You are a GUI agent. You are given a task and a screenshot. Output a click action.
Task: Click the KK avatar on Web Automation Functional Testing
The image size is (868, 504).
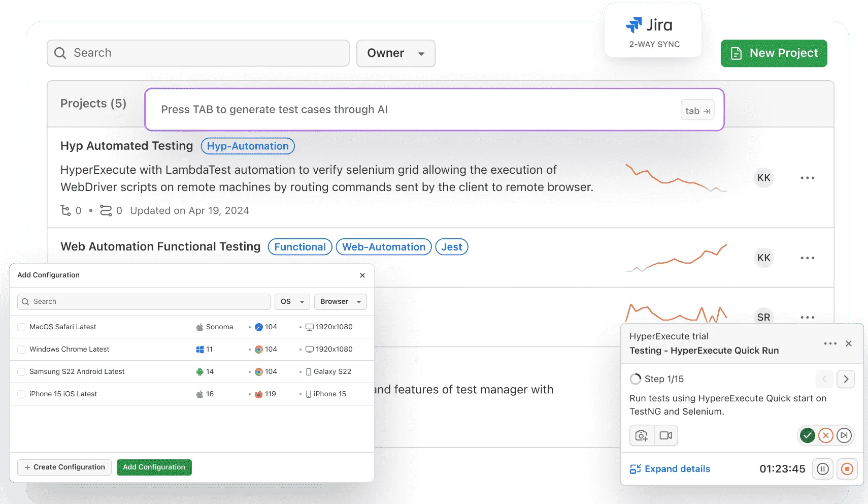click(763, 258)
